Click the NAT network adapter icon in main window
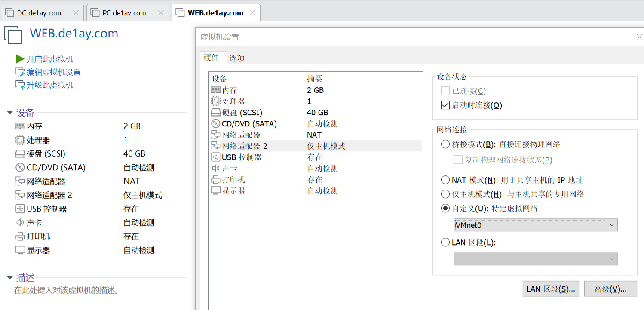The width and height of the screenshot is (644, 310). (20, 181)
